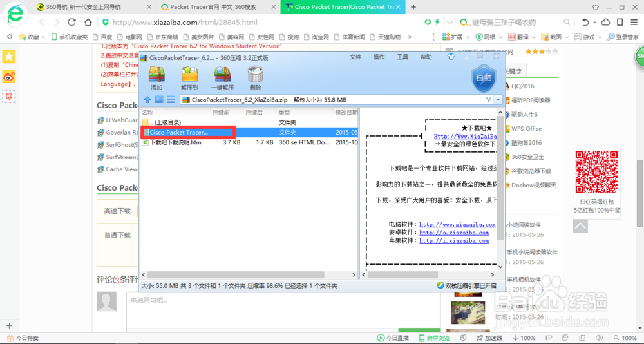Click the yellow star favorites sidebar icon

(x=9, y=57)
